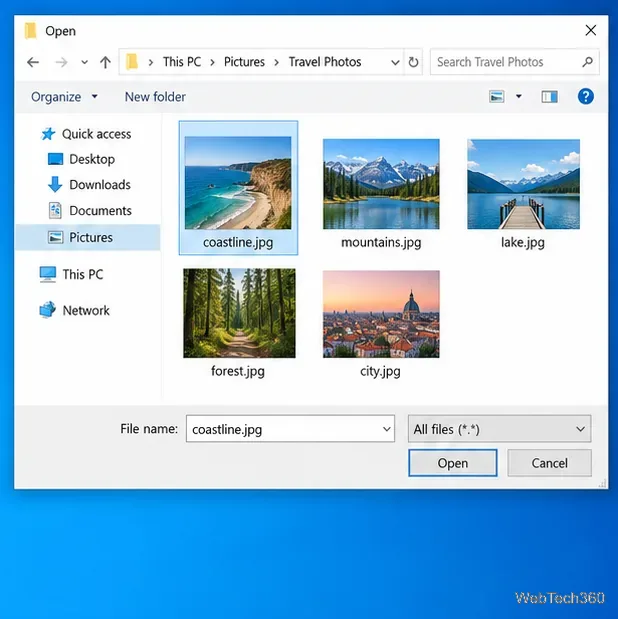Go up one folder level
Screen dimensions: 618x619
click(105, 62)
